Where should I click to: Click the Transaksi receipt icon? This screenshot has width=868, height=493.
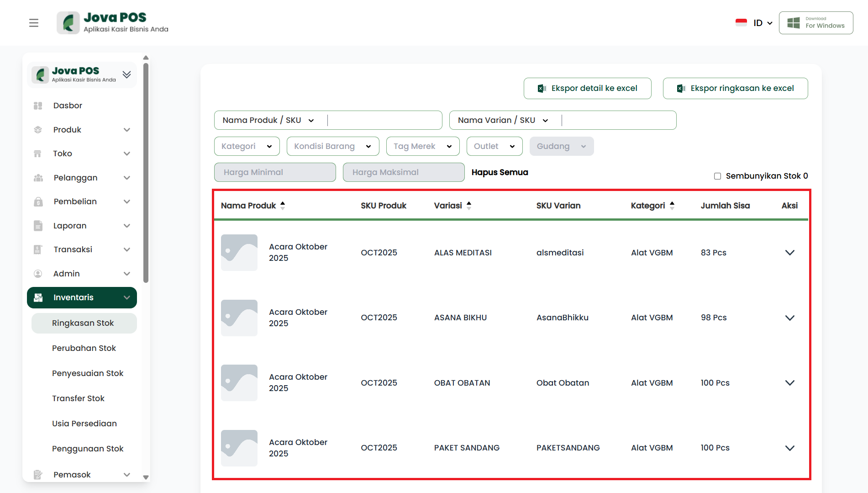38,249
